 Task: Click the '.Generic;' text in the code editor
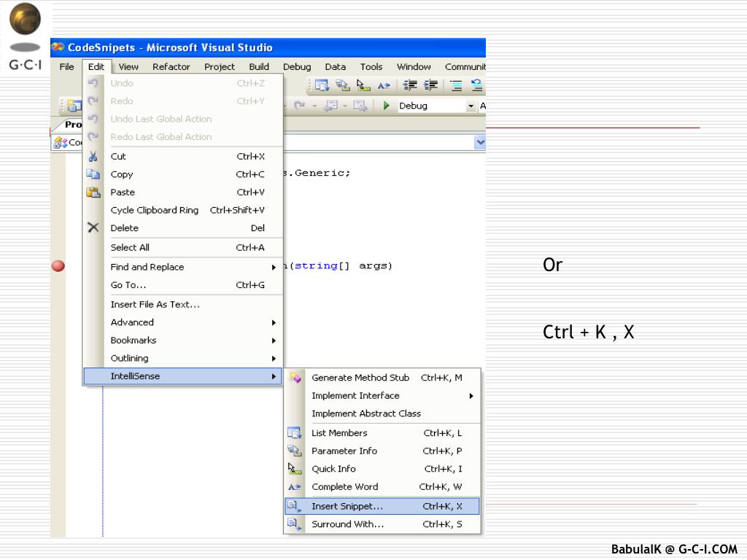pos(320,173)
